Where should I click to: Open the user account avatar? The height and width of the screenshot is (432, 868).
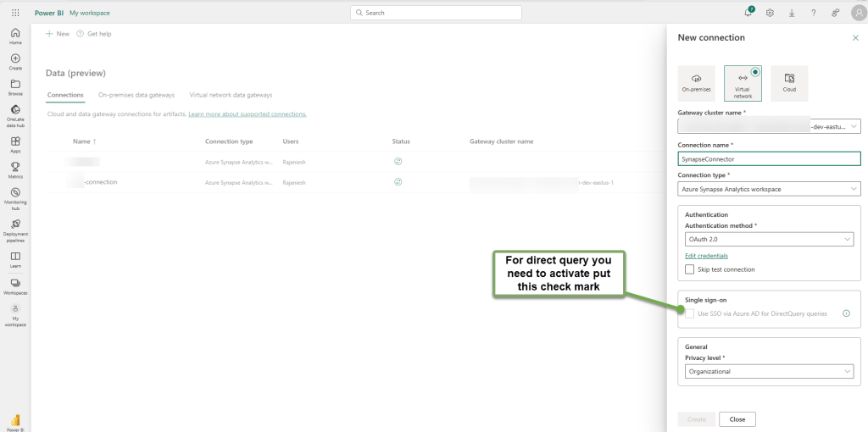click(x=858, y=14)
